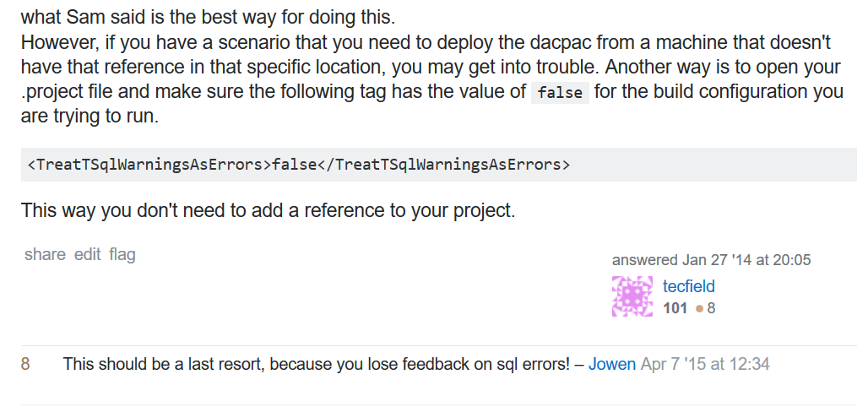Viewport: 868px width, 407px height.
Task: Edit this answer via edit link
Action: [x=87, y=254]
